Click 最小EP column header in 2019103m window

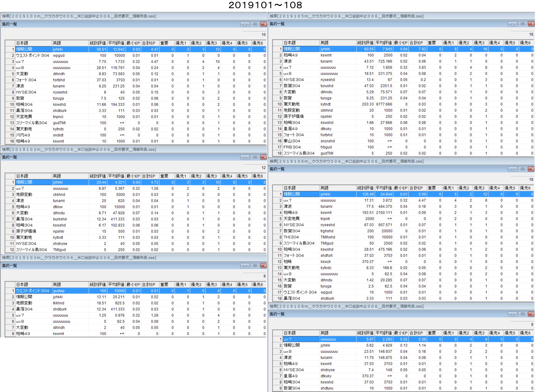[133, 285]
